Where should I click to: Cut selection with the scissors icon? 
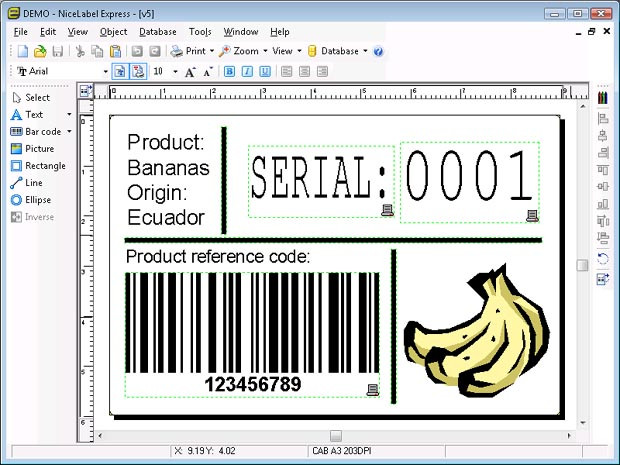80,51
